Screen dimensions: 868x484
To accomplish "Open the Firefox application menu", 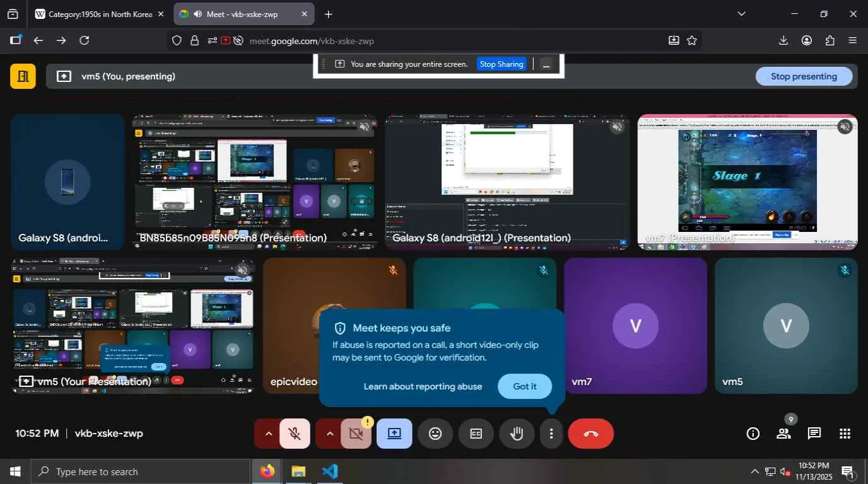I will (x=853, y=40).
